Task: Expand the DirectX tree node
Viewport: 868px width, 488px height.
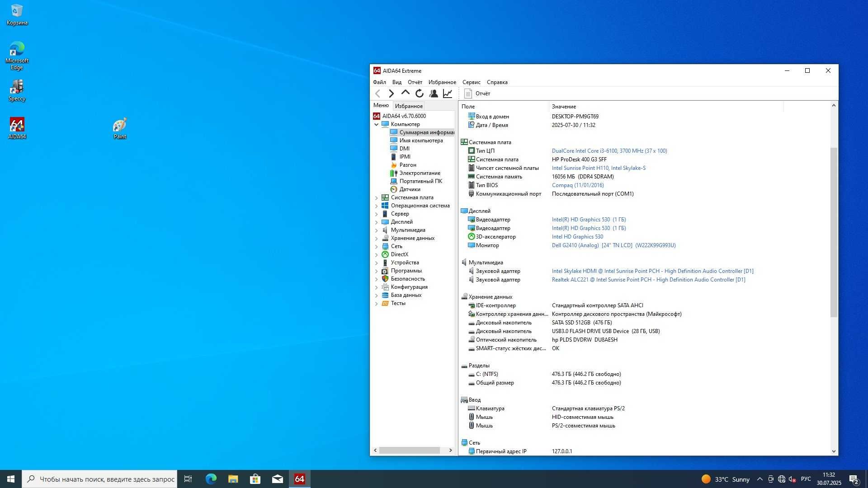Action: tap(376, 255)
